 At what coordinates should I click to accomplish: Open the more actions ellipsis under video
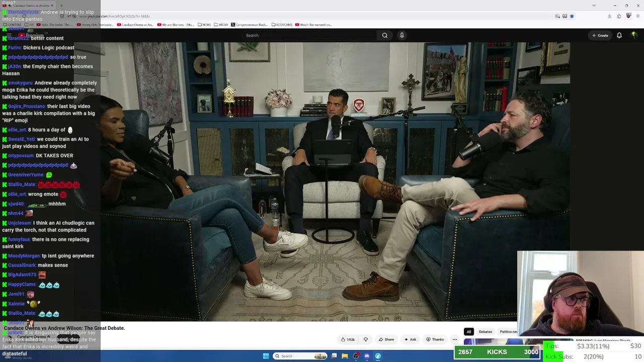(x=455, y=339)
